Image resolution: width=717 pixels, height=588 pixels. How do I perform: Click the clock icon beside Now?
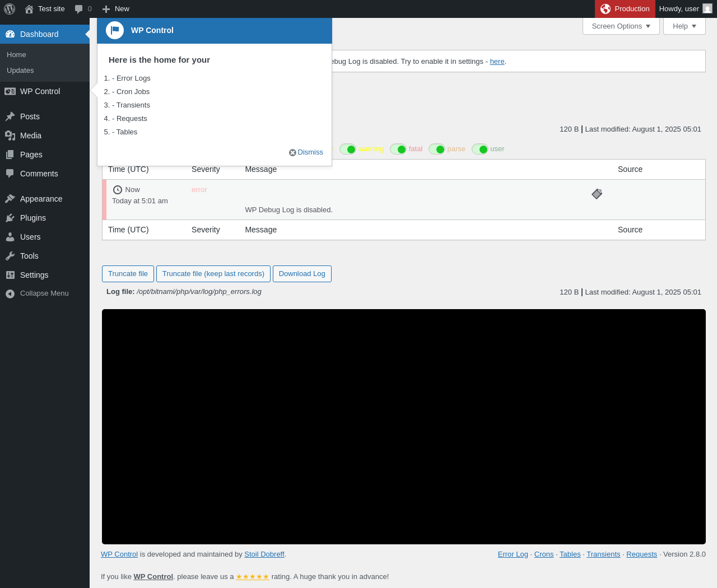click(118, 190)
